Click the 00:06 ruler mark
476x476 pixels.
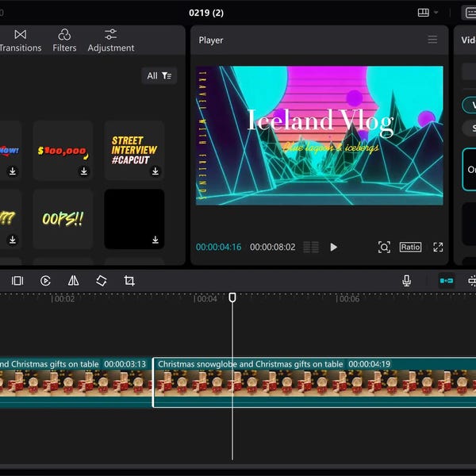point(348,299)
